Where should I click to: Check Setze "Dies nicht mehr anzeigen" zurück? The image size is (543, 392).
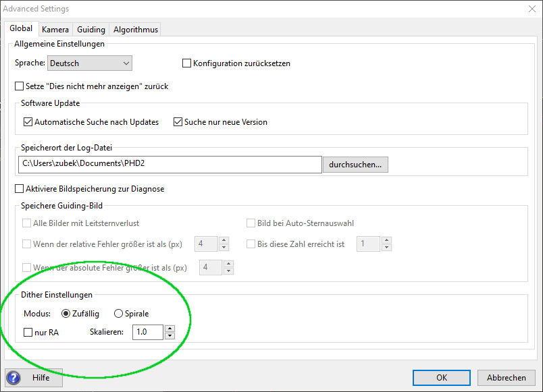click(20, 86)
